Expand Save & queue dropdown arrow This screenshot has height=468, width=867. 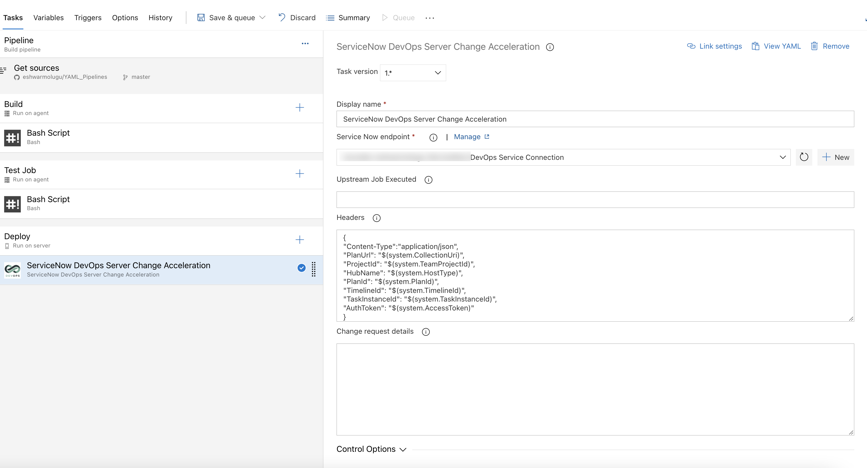tap(263, 18)
